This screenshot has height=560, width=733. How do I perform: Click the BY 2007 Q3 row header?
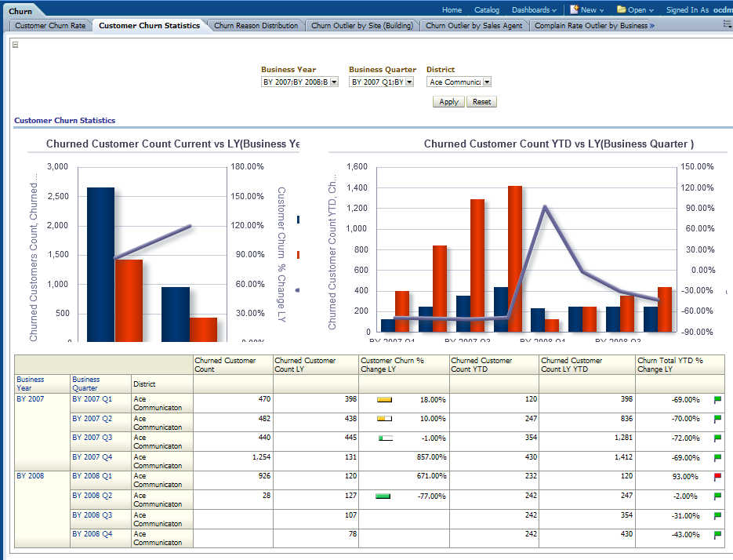tap(91, 438)
